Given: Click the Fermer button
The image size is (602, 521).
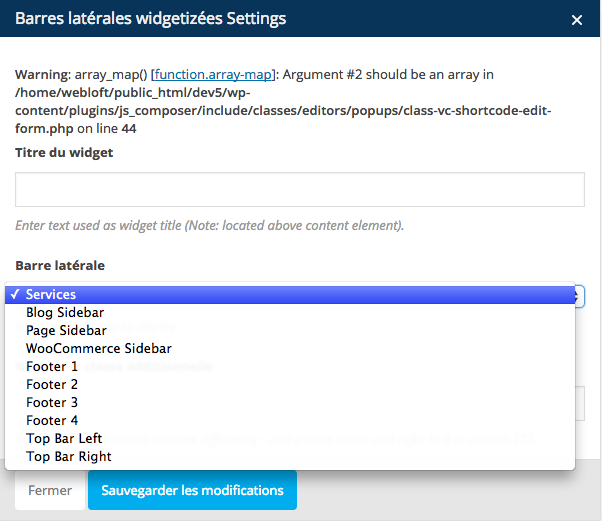Looking at the screenshot, I should point(50,490).
